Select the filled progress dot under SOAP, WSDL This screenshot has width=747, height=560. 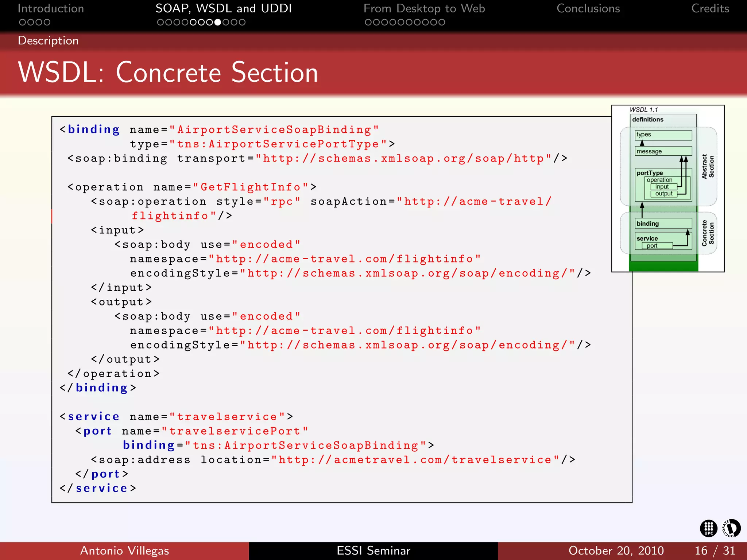pos(217,22)
